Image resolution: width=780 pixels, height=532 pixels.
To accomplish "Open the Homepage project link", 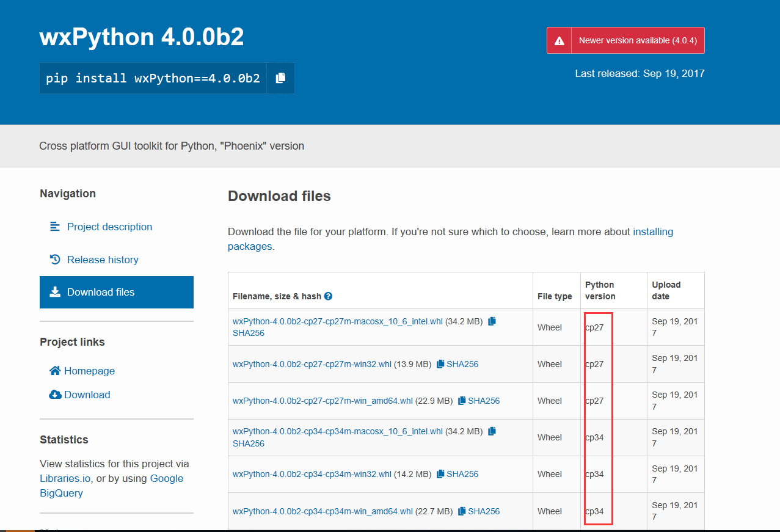I will pos(89,371).
